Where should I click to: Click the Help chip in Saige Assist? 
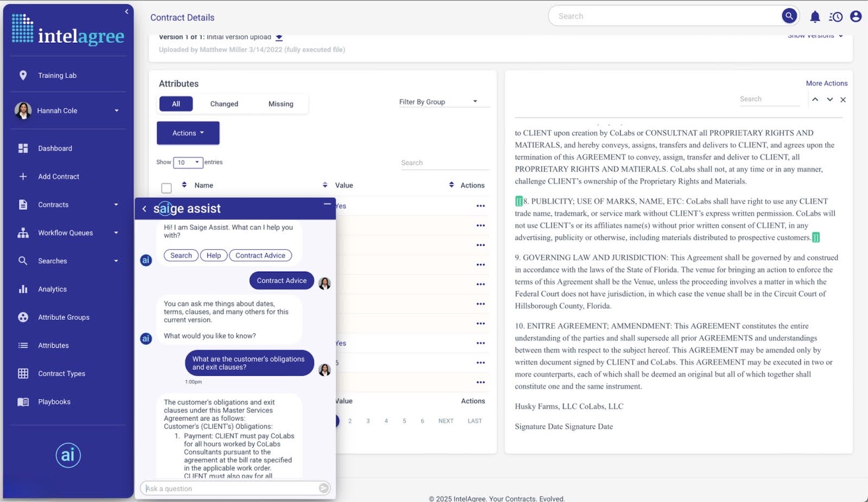214,255
